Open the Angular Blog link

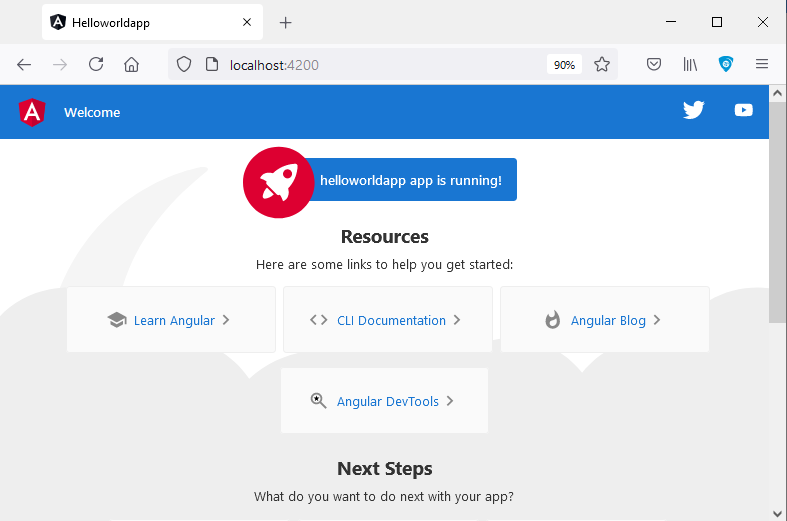(608, 321)
